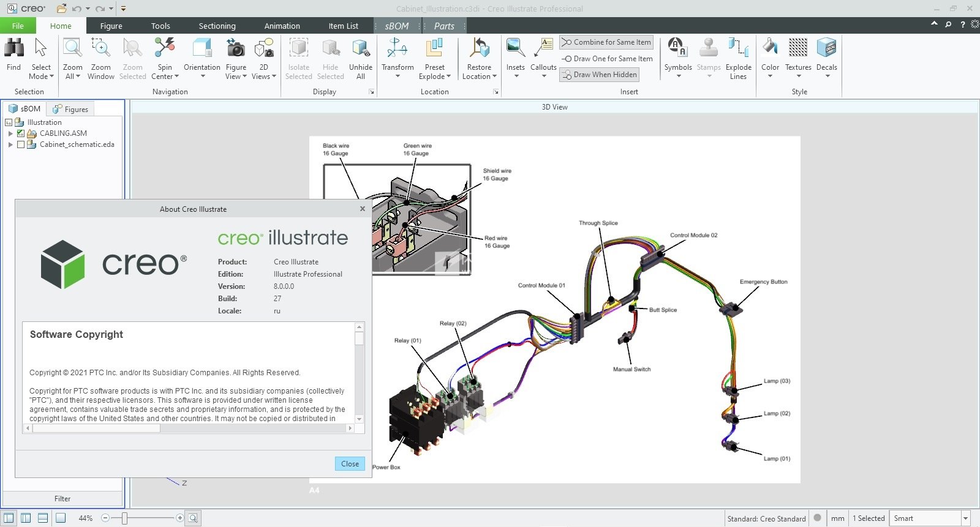Select Preset Explode tool

434,58
